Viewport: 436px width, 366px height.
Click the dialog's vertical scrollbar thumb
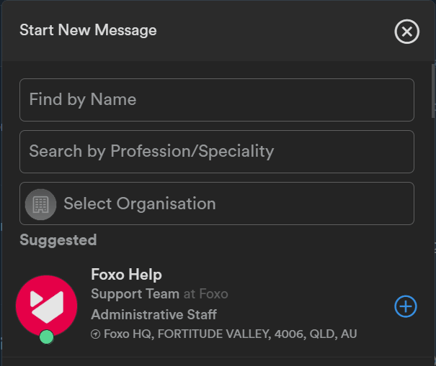pos(433,90)
